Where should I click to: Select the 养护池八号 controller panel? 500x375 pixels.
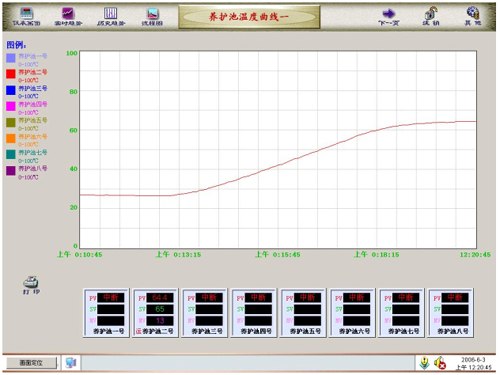click(450, 313)
